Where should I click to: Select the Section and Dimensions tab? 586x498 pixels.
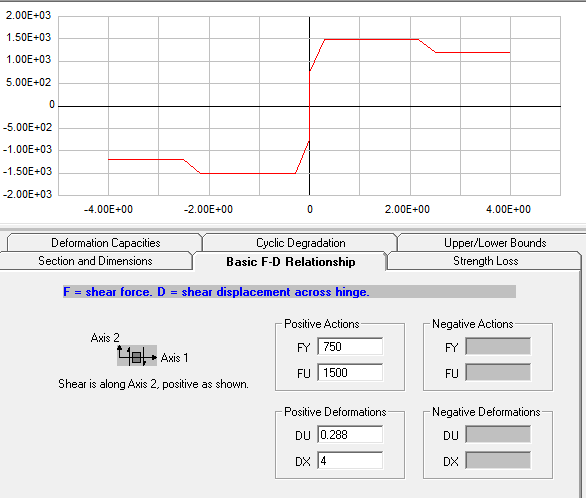[95, 261]
